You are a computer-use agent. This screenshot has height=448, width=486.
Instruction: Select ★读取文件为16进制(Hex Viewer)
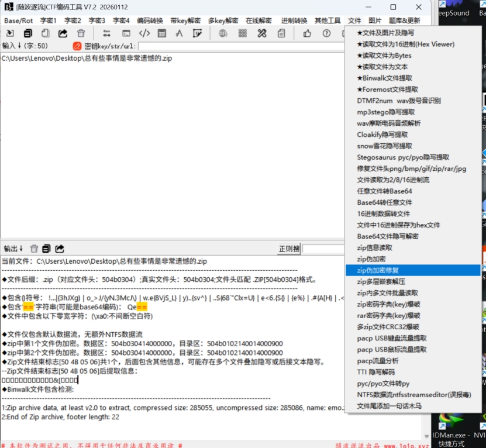[413, 44]
